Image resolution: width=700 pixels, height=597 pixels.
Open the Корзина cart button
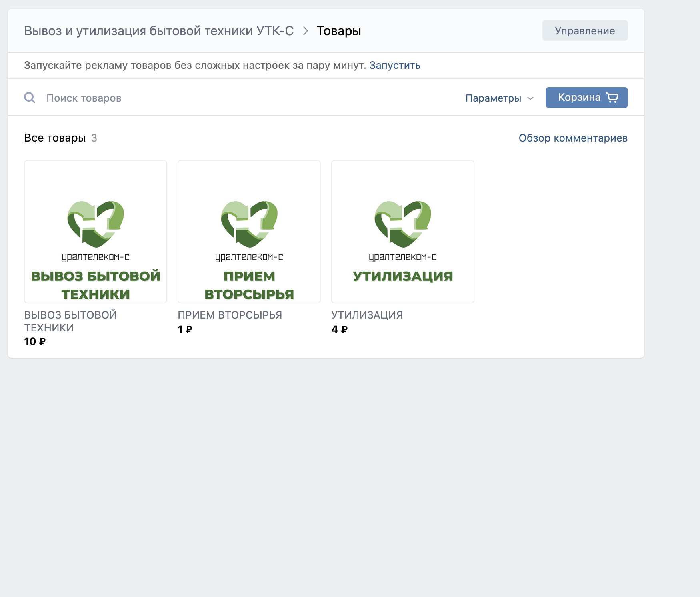coord(586,98)
